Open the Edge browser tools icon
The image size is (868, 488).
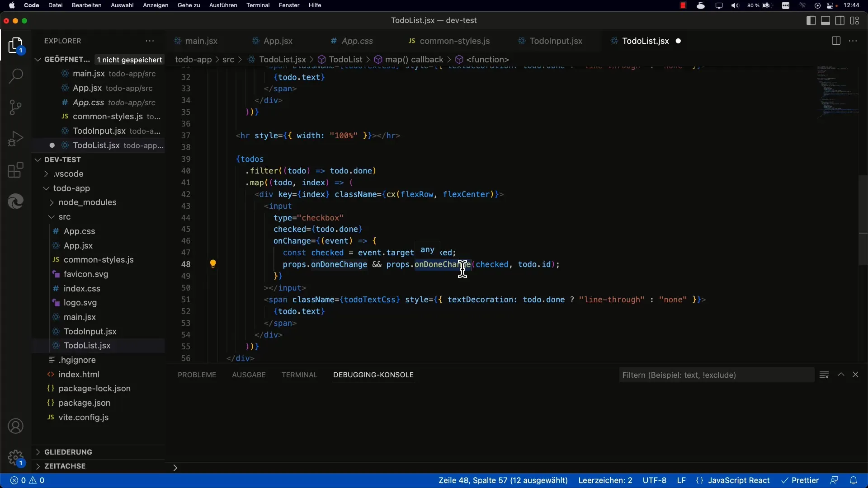[16, 201]
